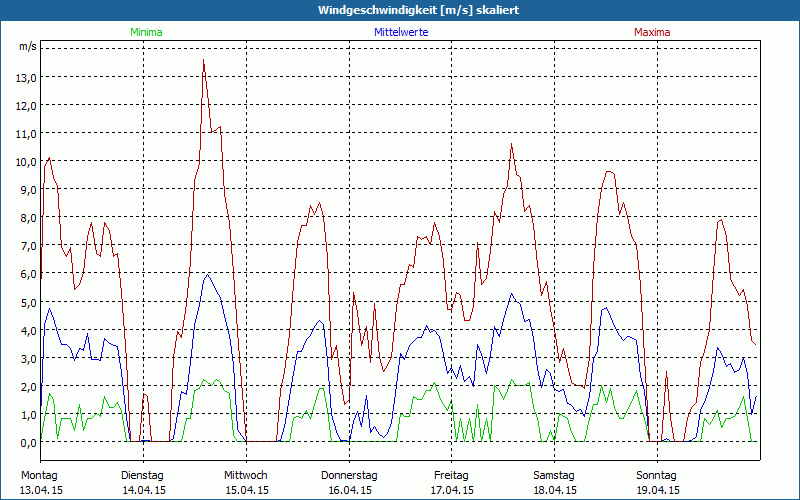Click the 0,0 y-axis value
Image resolution: width=800 pixels, height=500 pixels.
point(30,443)
